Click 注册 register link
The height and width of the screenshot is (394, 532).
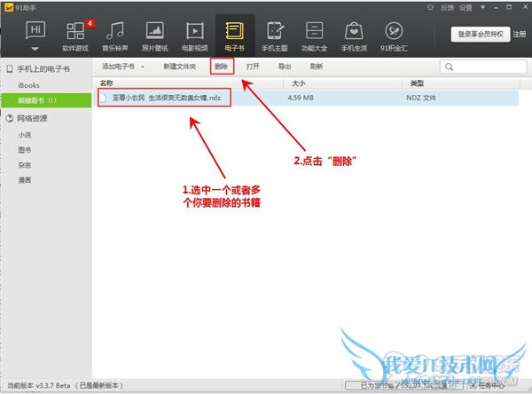click(x=520, y=34)
